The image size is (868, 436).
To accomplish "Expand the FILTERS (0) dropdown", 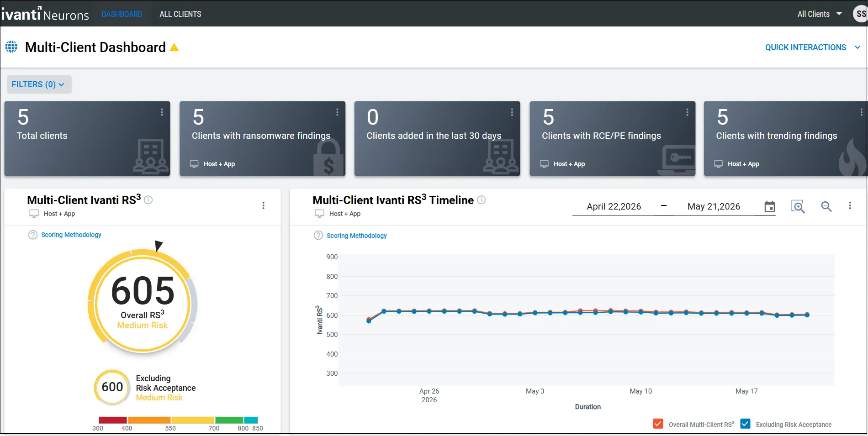I will [38, 84].
